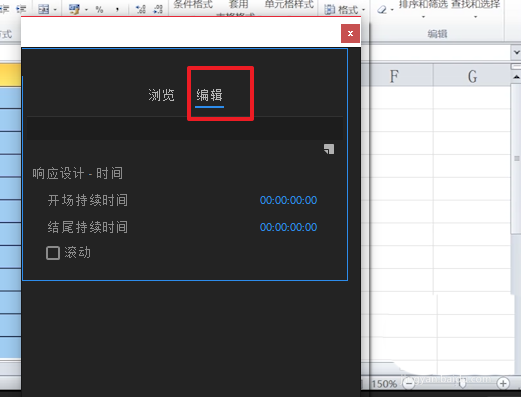
Task: Expand the 格式 dropdown arrow
Action: [363, 10]
